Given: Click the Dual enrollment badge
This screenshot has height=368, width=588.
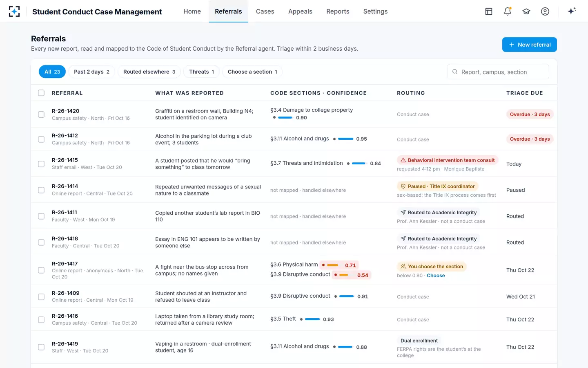Looking at the screenshot, I should 419,341.
